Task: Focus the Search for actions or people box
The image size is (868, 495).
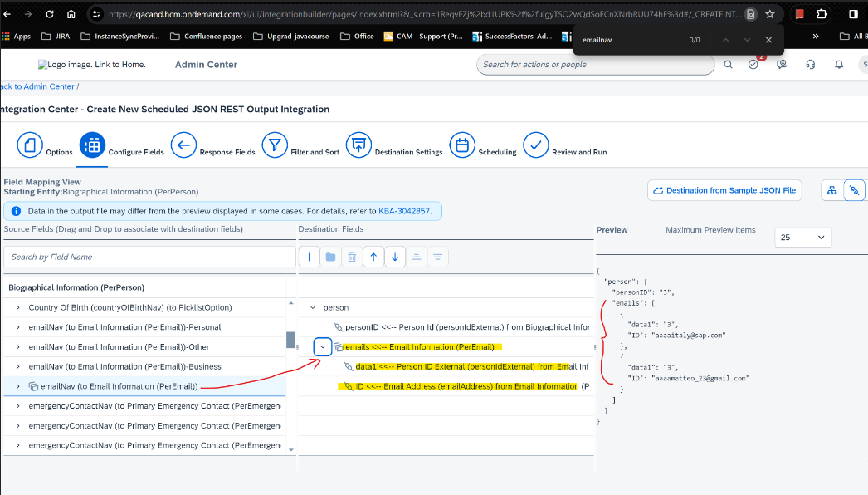Action: point(595,65)
